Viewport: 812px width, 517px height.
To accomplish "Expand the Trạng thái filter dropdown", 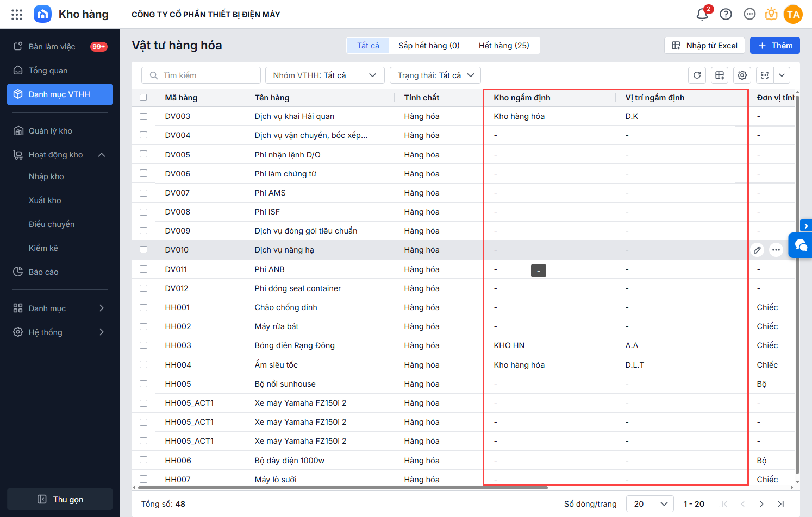I will (435, 75).
